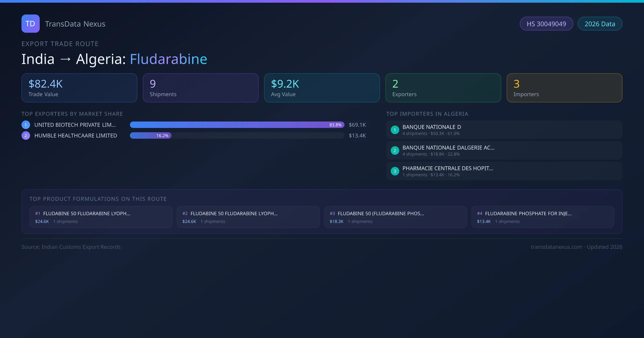Open the TOP IMPORTERS IN ALGERIA panel

(427, 114)
